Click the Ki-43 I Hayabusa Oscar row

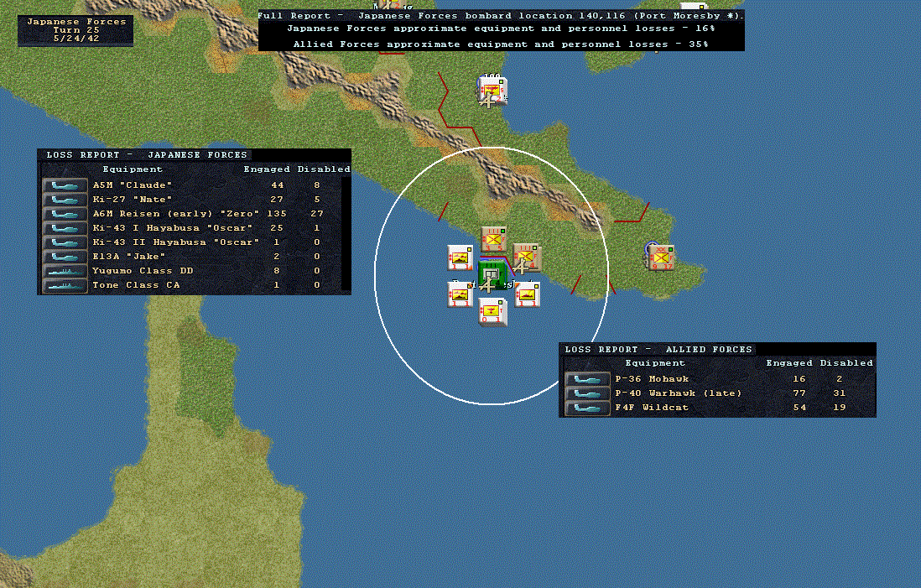click(191, 228)
